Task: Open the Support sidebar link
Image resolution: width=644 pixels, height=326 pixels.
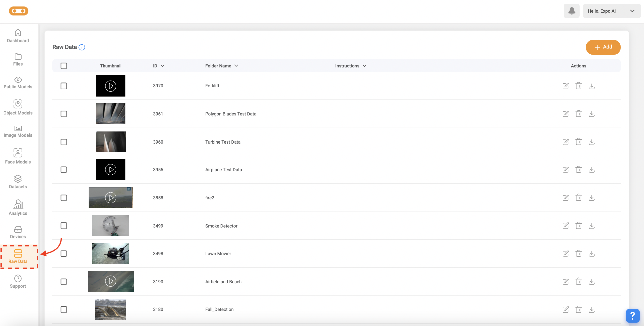Action: [x=18, y=281]
